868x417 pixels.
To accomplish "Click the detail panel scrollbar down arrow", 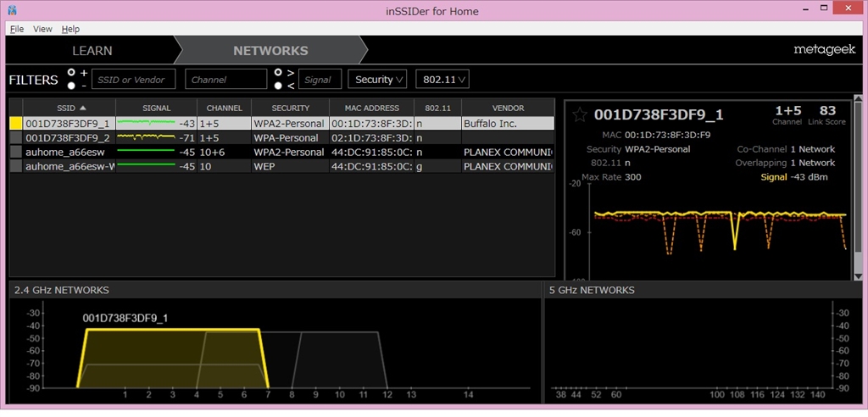I will (858, 275).
